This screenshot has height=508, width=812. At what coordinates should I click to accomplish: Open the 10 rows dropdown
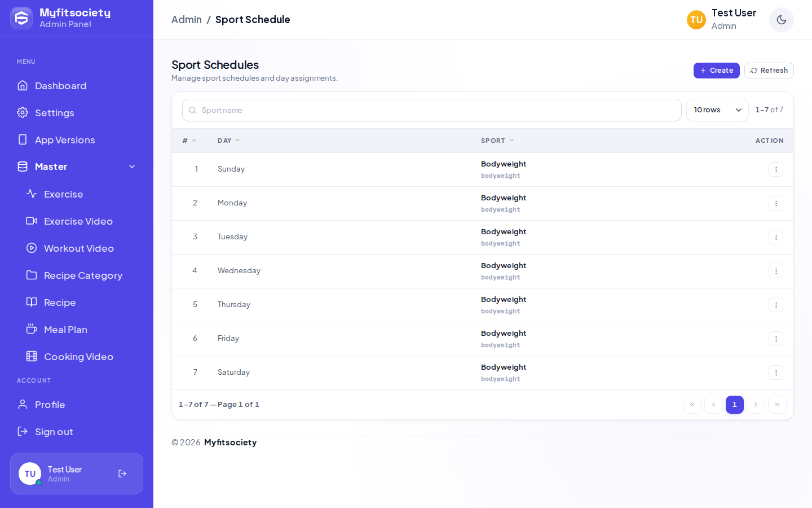pyautogui.click(x=717, y=110)
